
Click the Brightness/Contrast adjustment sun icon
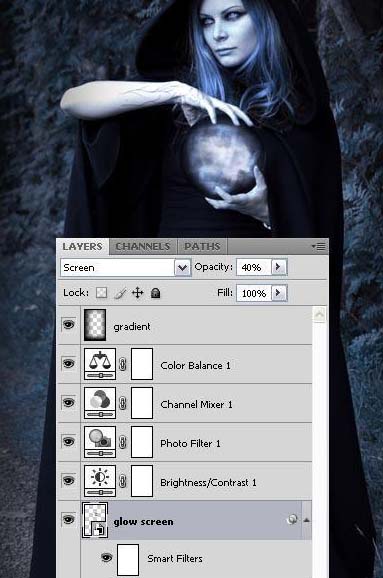point(100,481)
